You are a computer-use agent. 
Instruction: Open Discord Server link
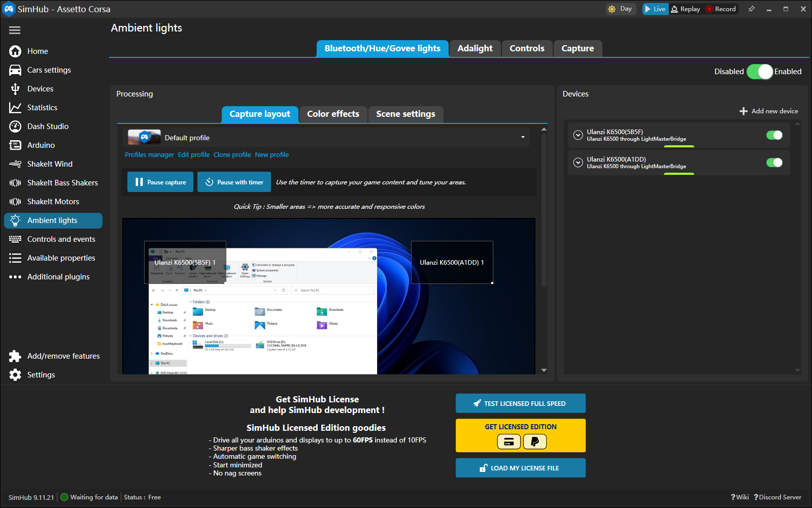pos(777,497)
